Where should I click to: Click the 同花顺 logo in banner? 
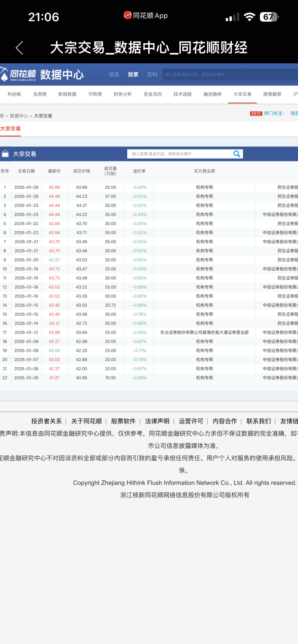click(x=18, y=74)
